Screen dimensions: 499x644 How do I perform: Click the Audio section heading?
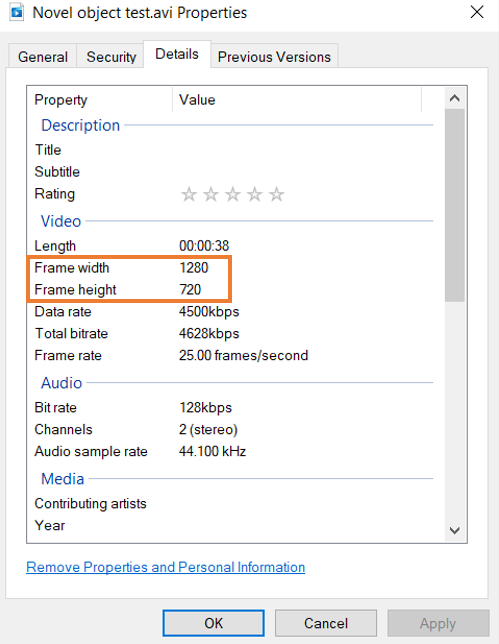[x=62, y=383]
